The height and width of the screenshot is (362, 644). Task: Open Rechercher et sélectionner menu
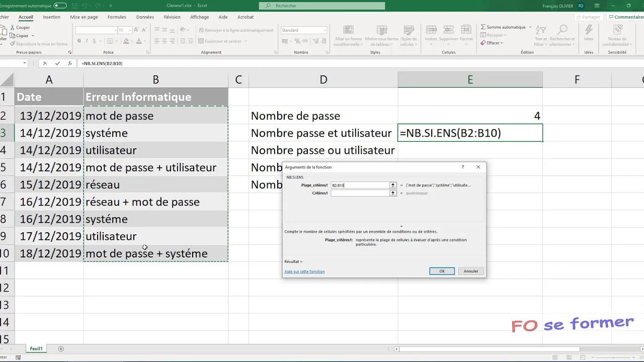click(562, 35)
